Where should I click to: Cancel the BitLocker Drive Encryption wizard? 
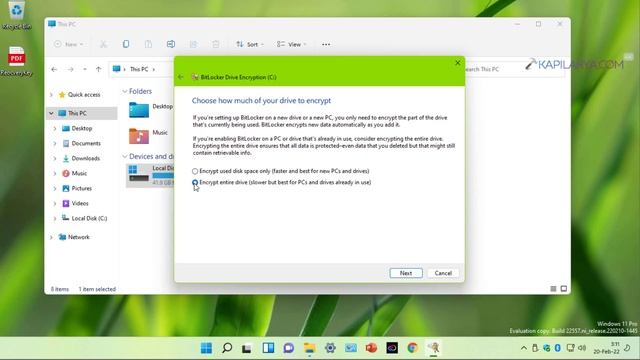443,273
